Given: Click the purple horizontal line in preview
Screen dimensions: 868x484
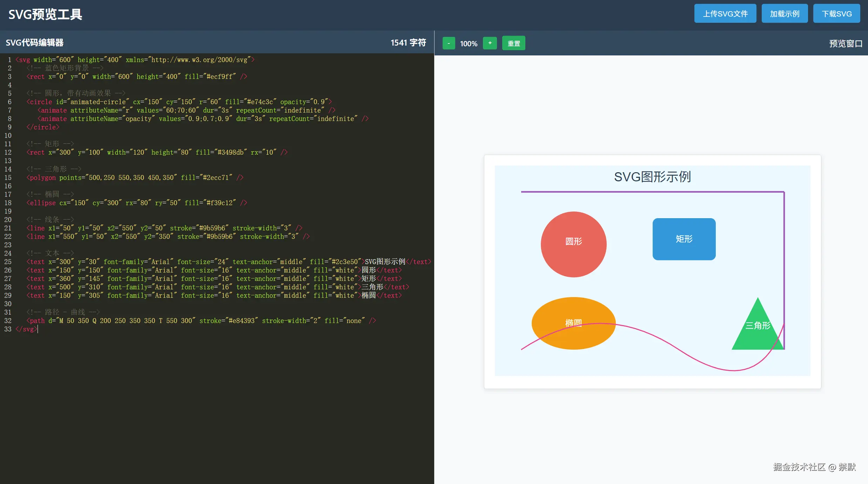Looking at the screenshot, I should click(x=652, y=192).
